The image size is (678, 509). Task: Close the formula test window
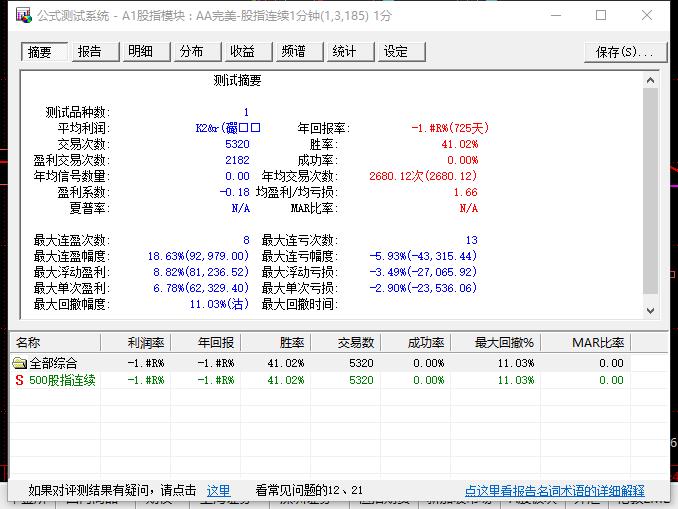tap(647, 16)
